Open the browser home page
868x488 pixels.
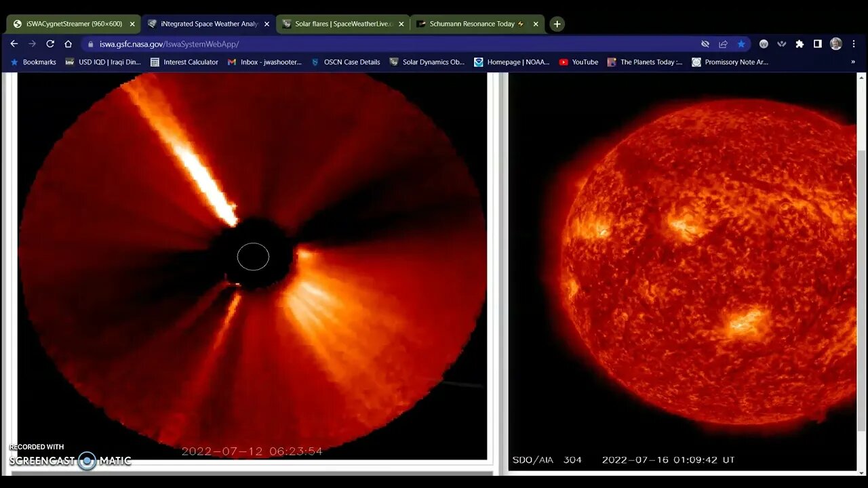click(68, 43)
